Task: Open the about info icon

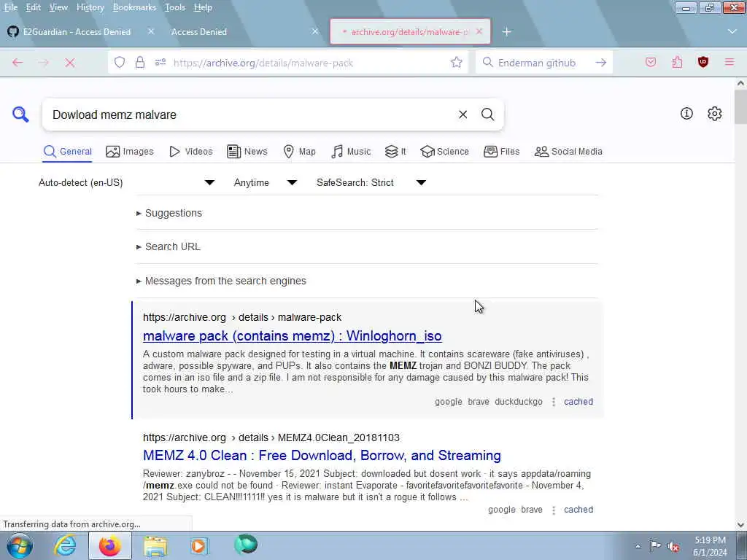Action: pos(686,113)
